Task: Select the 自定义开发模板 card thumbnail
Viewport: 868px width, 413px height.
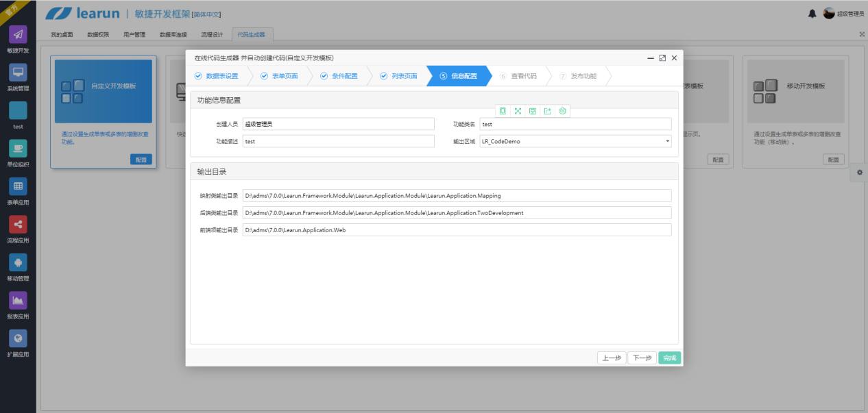Action: [x=104, y=91]
